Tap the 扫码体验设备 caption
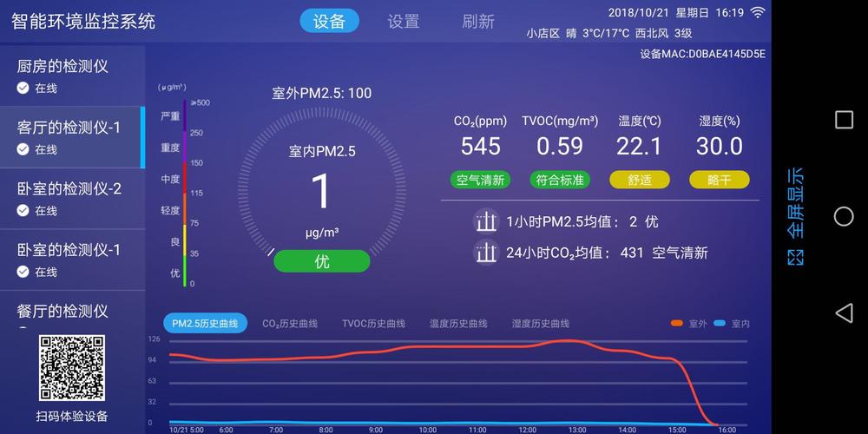 tap(72, 417)
